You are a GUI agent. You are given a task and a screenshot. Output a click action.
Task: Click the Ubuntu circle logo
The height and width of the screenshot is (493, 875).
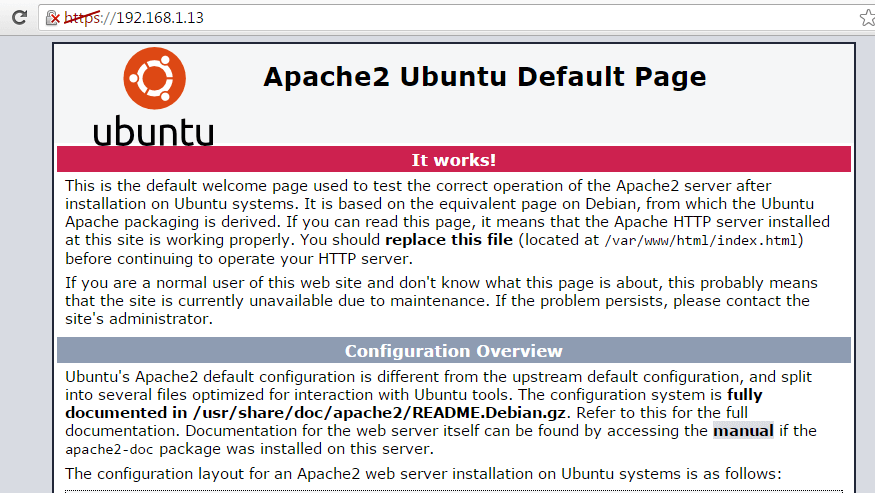click(155, 78)
